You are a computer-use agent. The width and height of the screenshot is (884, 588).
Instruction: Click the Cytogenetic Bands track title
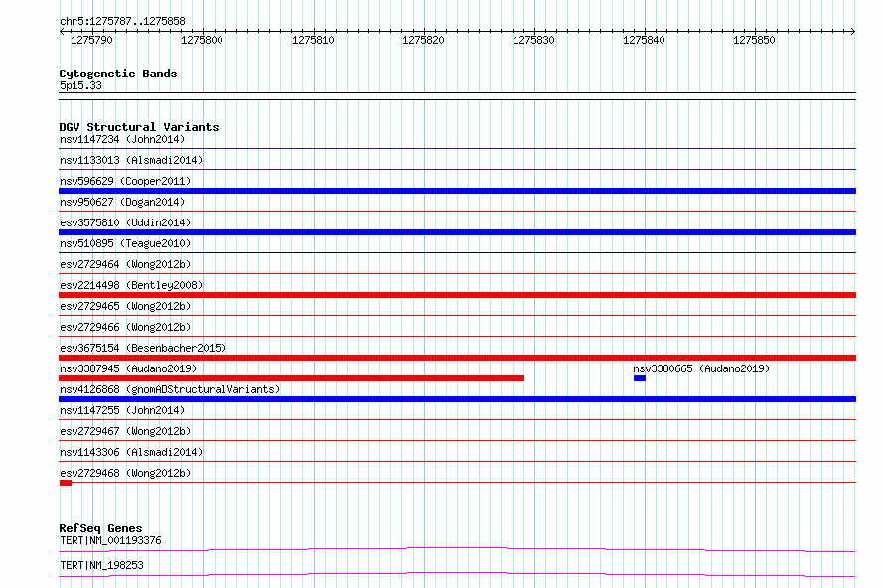tap(118, 73)
